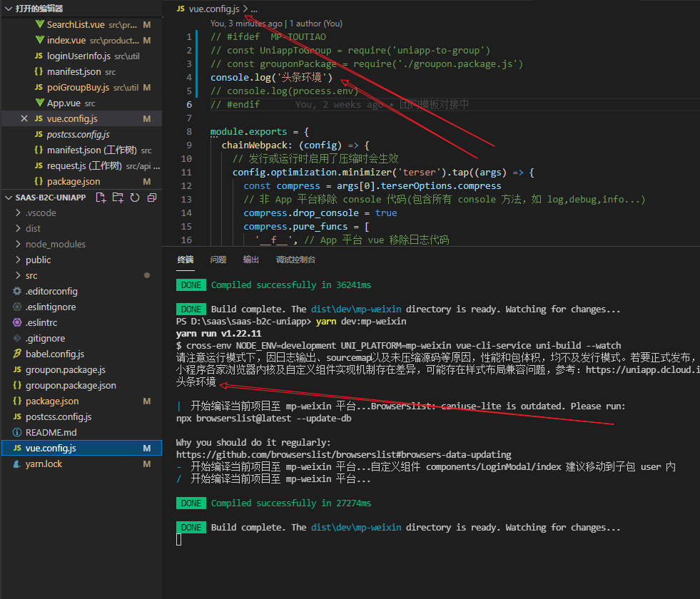Viewport: 700px width, 599px height.
Task: Open manifest.json (工作树) diff editor
Action: click(81, 150)
